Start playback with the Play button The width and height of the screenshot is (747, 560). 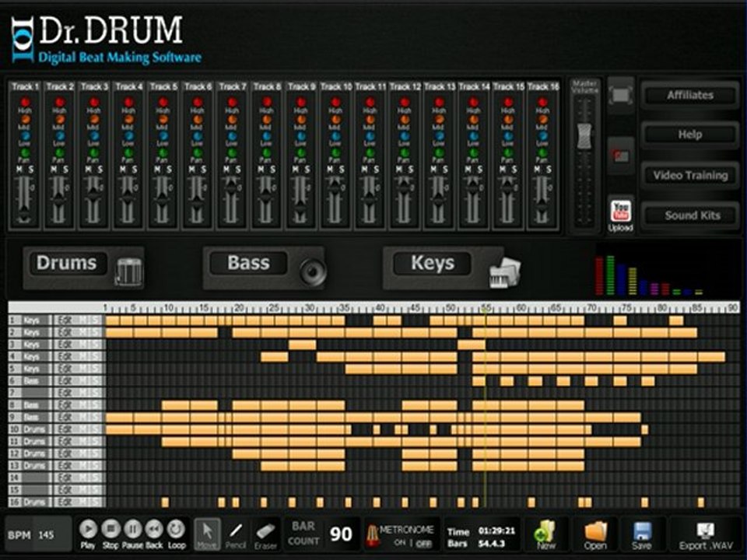88,529
